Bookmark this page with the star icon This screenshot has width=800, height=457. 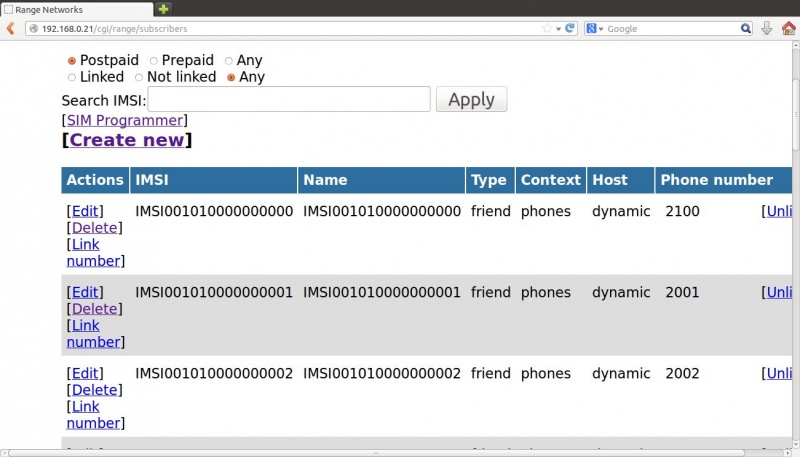click(545, 28)
